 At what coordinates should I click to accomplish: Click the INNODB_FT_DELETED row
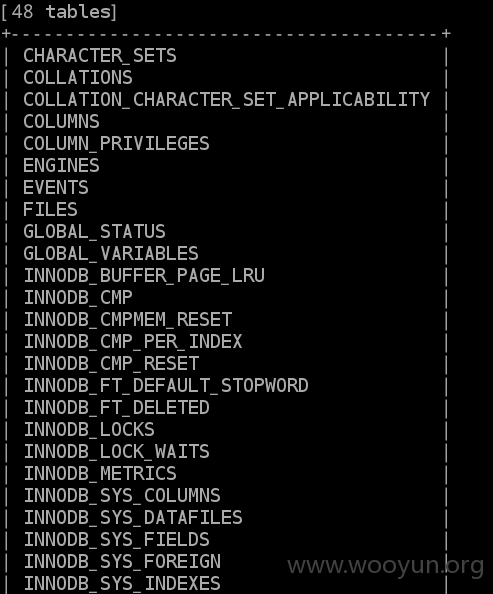point(117,407)
